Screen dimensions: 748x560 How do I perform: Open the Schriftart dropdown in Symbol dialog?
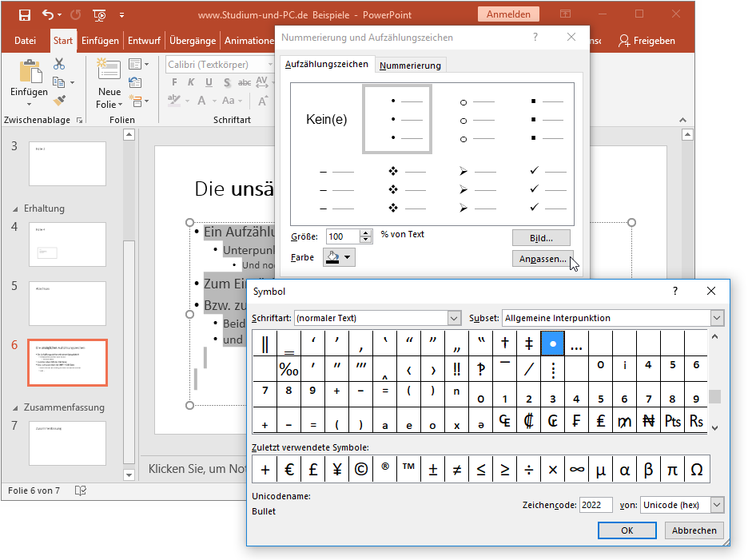[454, 318]
